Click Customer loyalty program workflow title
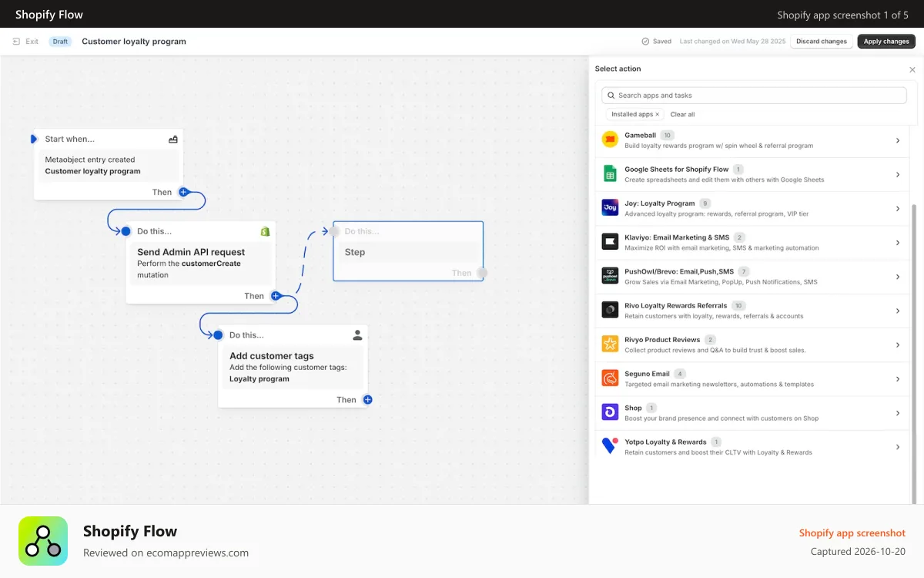This screenshot has width=924, height=578. (134, 42)
